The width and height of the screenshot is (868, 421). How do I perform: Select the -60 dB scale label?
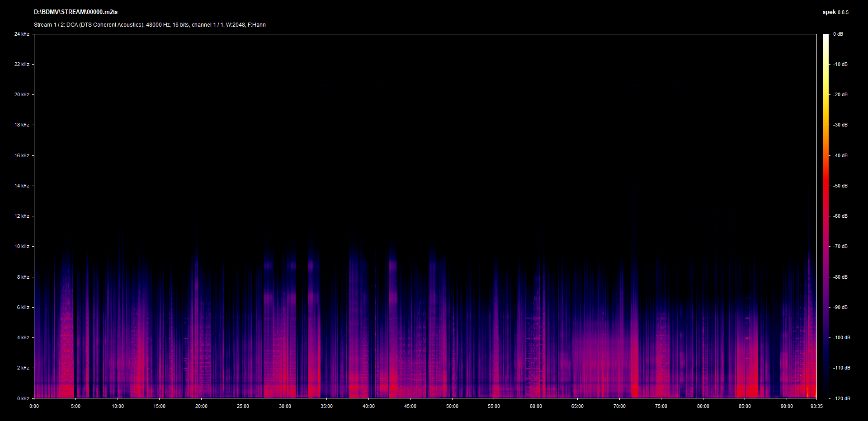840,216
